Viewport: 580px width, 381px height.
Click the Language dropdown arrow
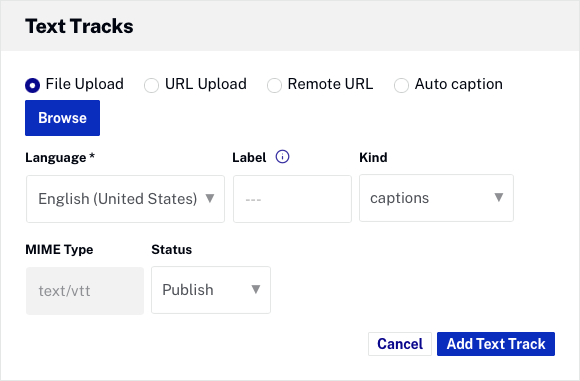pyautogui.click(x=210, y=198)
